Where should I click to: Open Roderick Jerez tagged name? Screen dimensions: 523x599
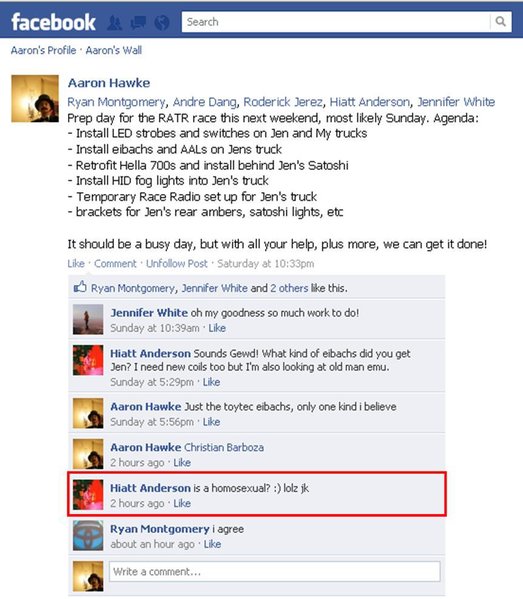[283, 102]
